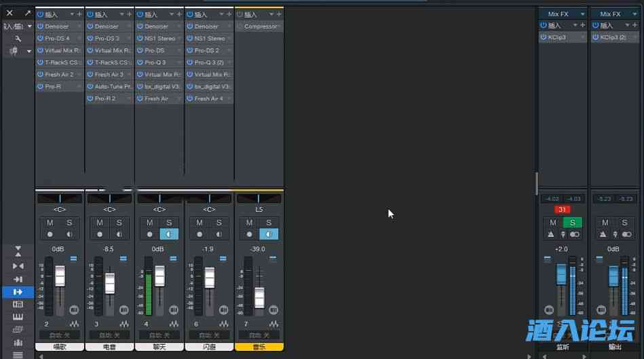The width and height of the screenshot is (644, 359).
Task: Open the Auto-Tune Pro insert menu arrow
Action: tap(130, 87)
